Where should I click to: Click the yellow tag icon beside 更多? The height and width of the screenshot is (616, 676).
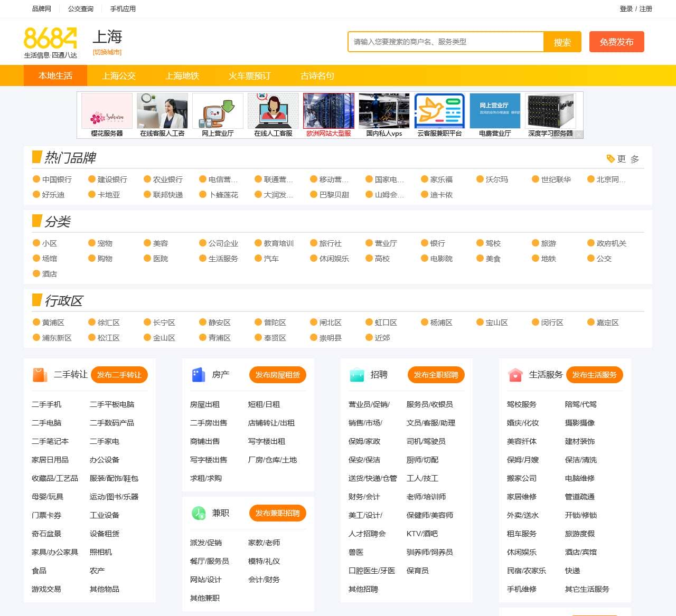coord(611,157)
